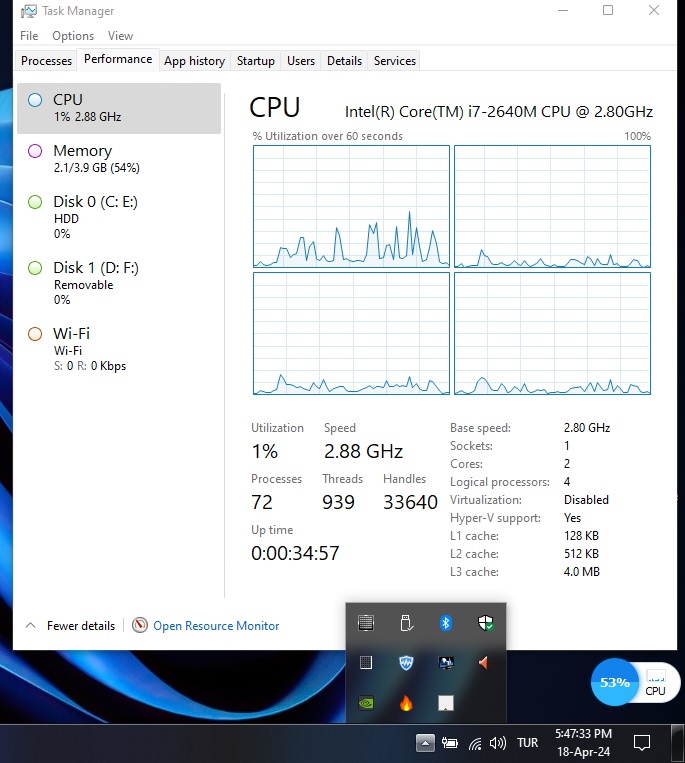Screen dimensions: 685x763
Task: Click the % Utilization over 60 seconds label
Action: point(327,136)
